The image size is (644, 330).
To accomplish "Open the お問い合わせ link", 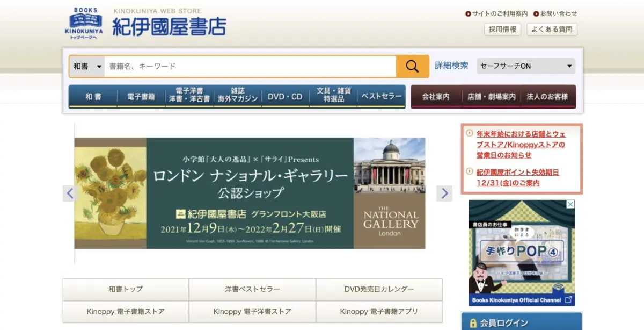I will click(x=559, y=13).
